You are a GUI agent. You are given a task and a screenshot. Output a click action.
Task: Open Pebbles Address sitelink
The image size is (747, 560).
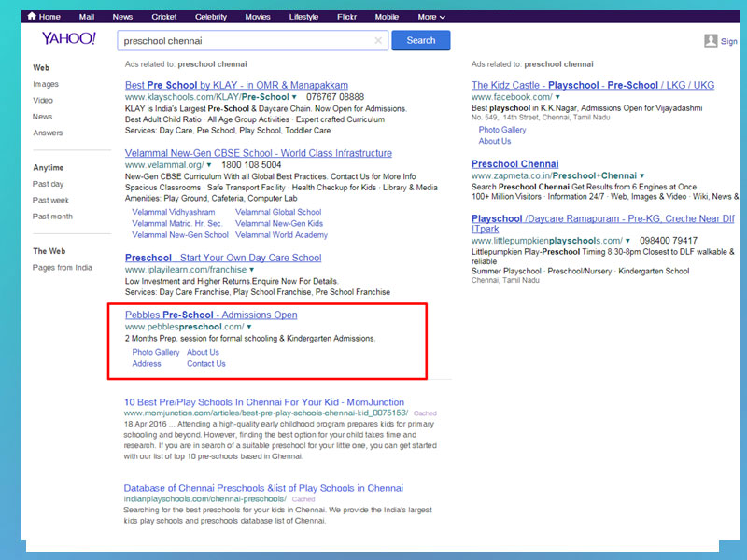coord(147,364)
